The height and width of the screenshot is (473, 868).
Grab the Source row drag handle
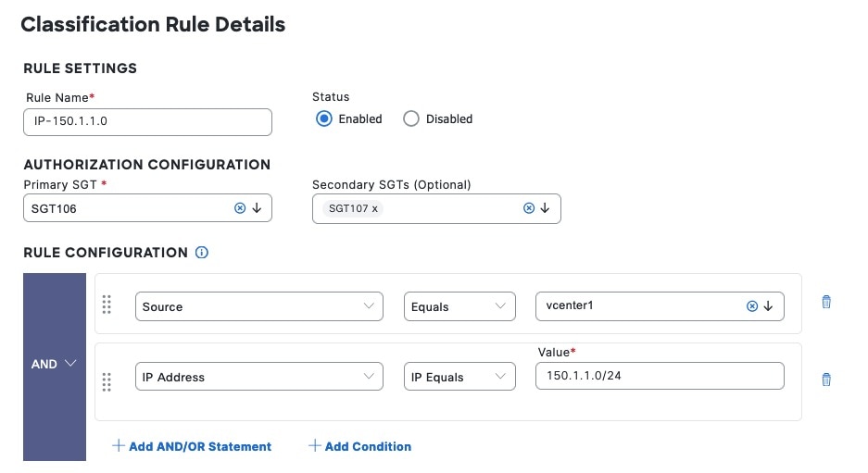point(107,304)
